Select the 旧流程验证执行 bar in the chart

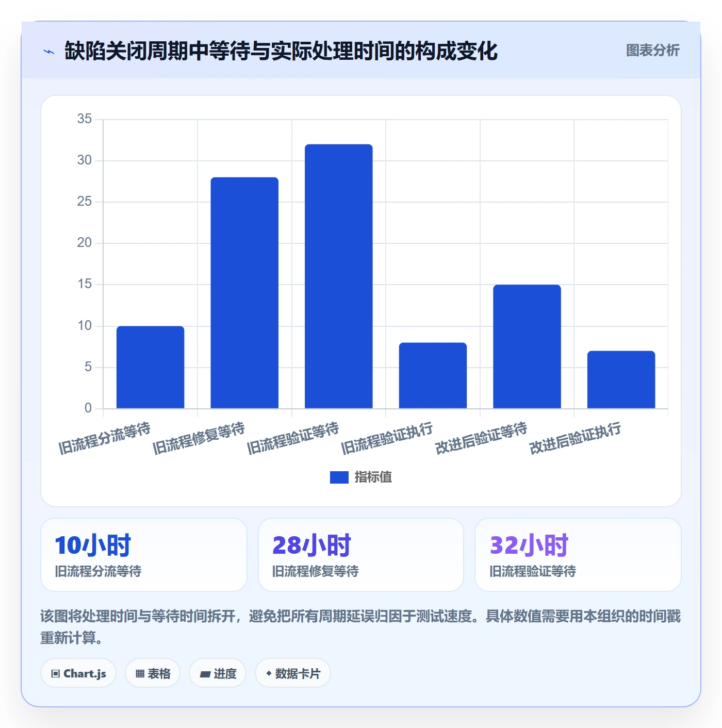(x=433, y=375)
